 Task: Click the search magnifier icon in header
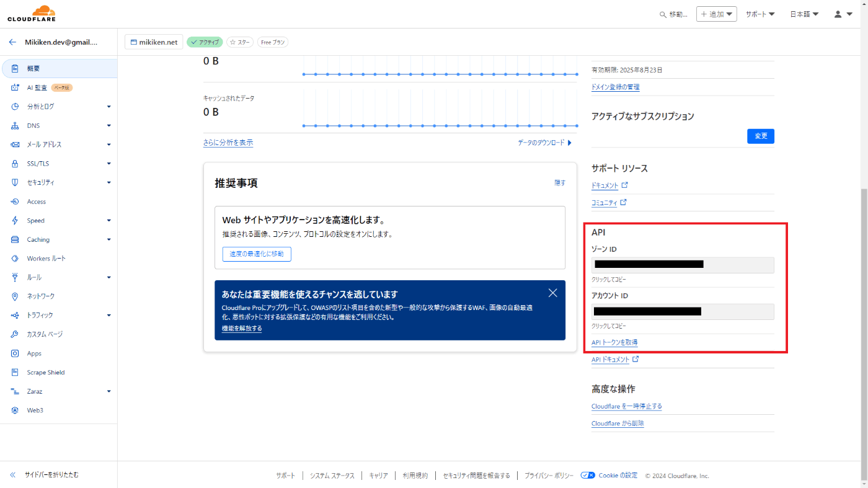pos(663,14)
